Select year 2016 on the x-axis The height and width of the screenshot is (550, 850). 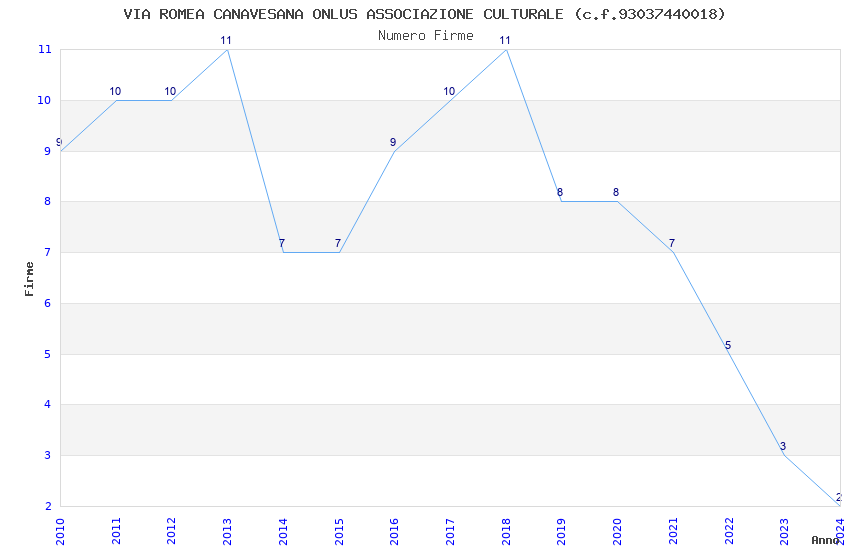pyautogui.click(x=394, y=532)
